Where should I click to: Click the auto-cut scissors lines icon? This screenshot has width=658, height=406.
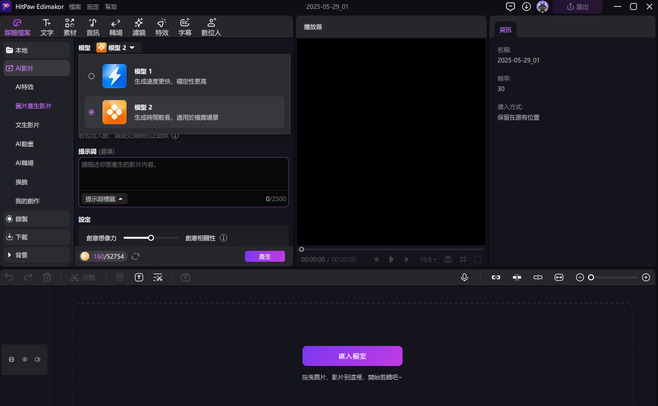click(158, 278)
